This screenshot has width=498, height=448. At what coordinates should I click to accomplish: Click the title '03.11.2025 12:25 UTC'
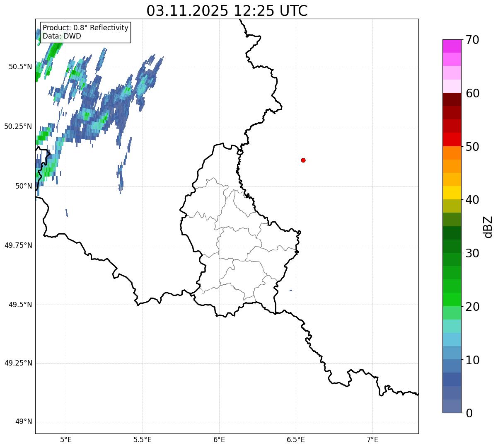point(227,11)
